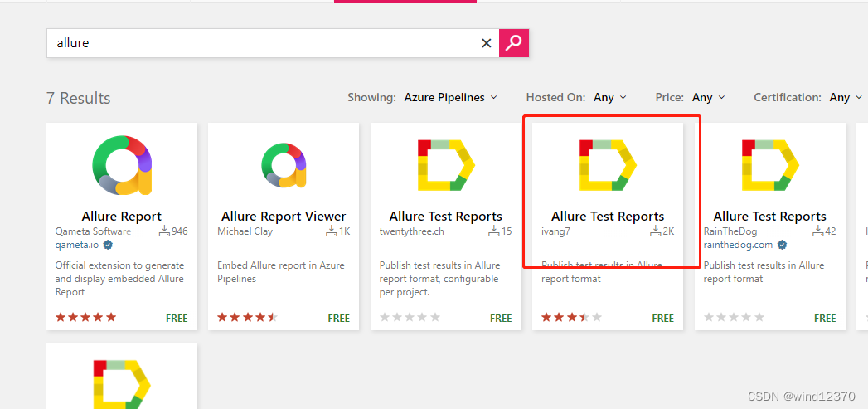Open RainTheDog's 'Allure Test Reports' title
The image size is (868, 409).
tap(770, 217)
